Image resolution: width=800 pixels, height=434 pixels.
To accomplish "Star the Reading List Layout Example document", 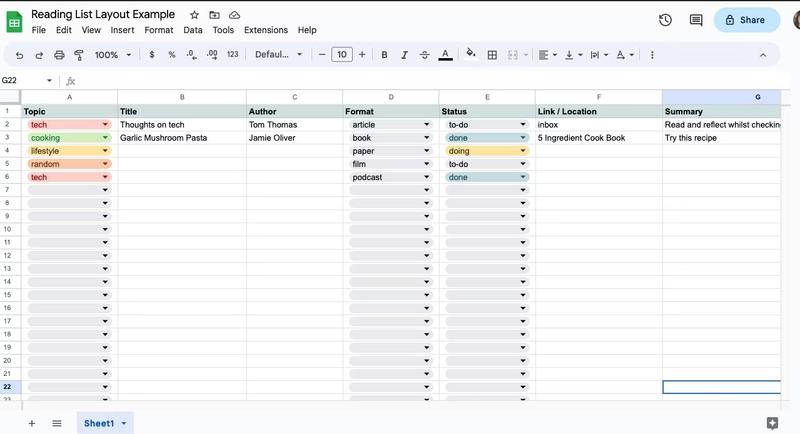I will (x=194, y=15).
